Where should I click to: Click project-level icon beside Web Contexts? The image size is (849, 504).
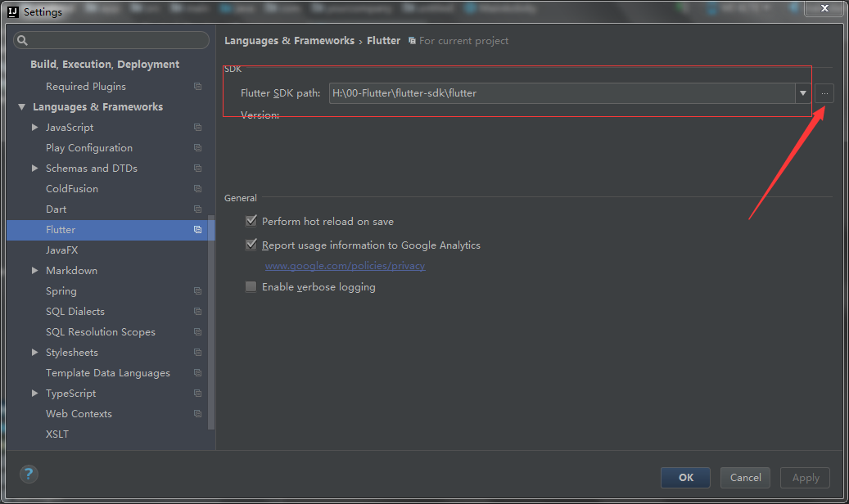197,414
